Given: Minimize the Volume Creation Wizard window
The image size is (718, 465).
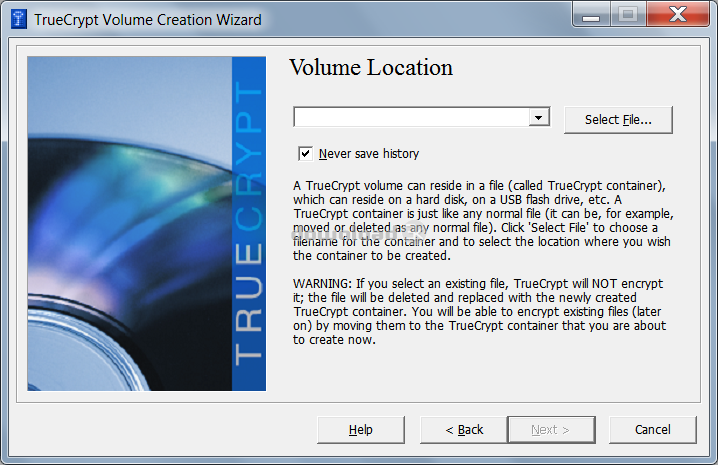Looking at the screenshot, I should [595, 15].
